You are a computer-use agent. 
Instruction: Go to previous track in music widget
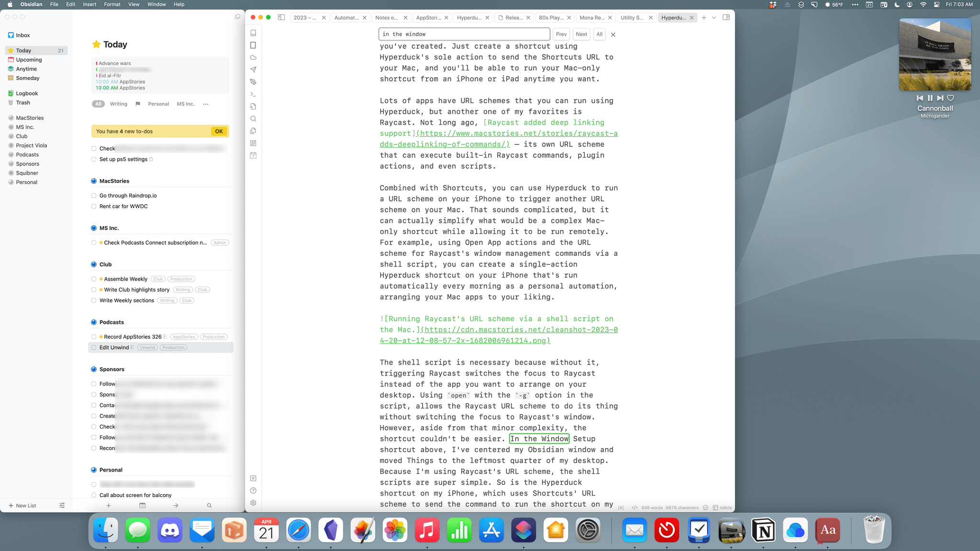[920, 98]
